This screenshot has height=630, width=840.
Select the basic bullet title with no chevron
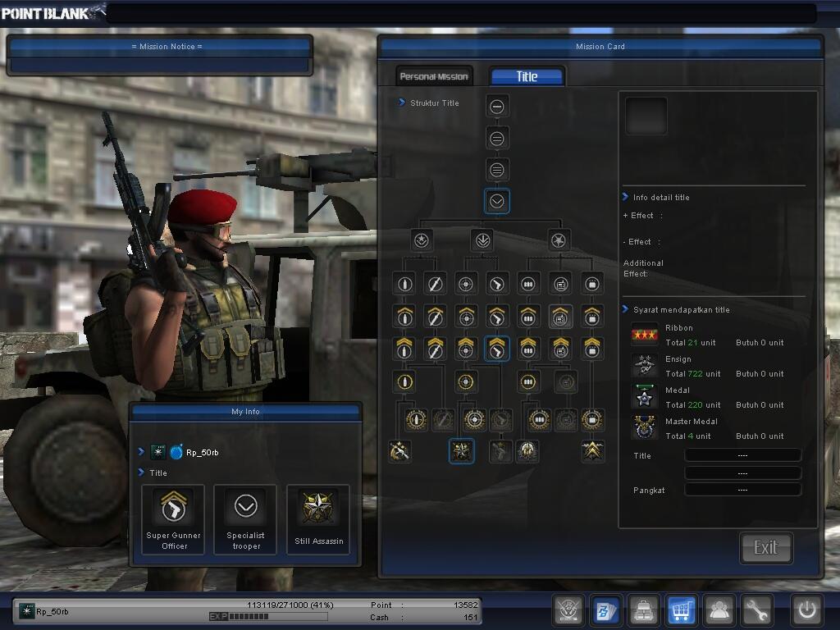point(404,285)
